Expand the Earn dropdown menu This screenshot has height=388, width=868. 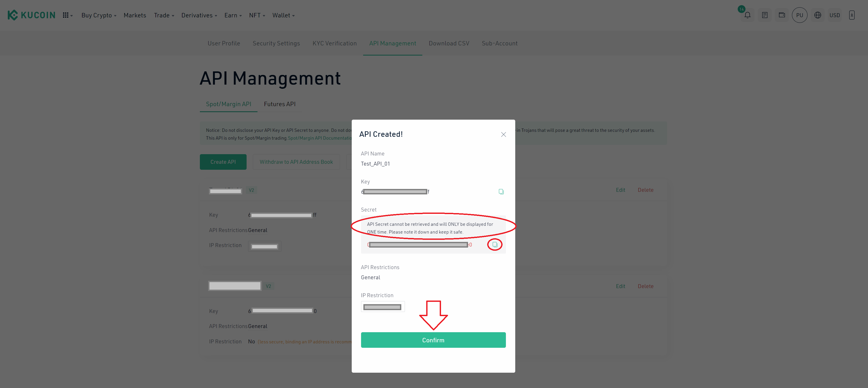233,15
